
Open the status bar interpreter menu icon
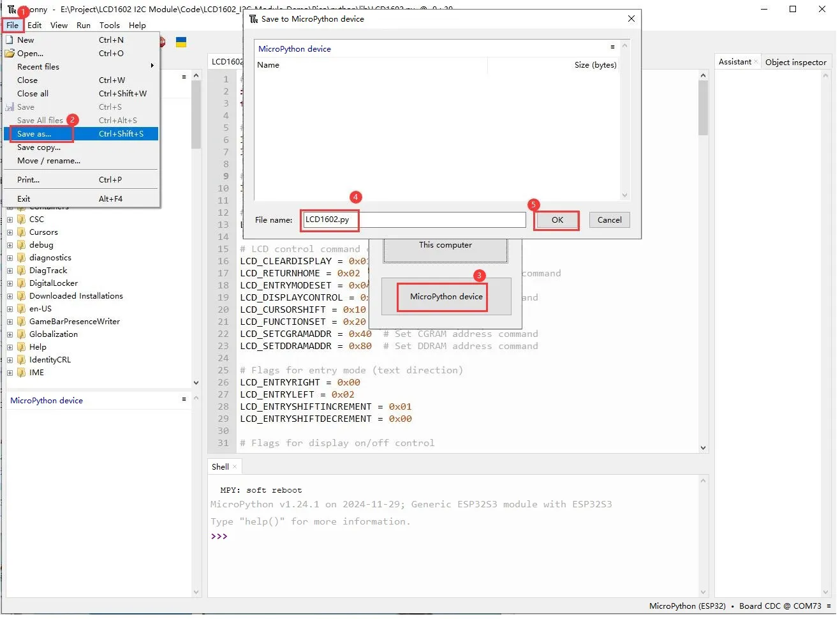(x=829, y=606)
